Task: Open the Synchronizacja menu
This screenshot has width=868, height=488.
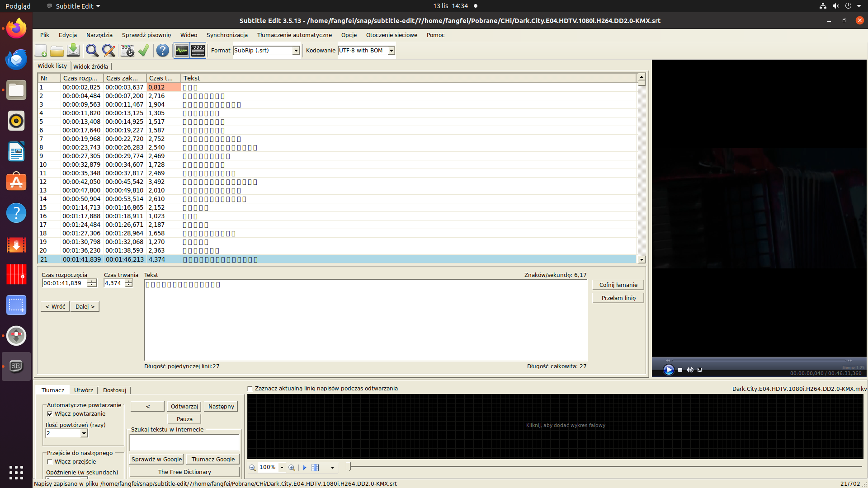Action: tap(227, 35)
